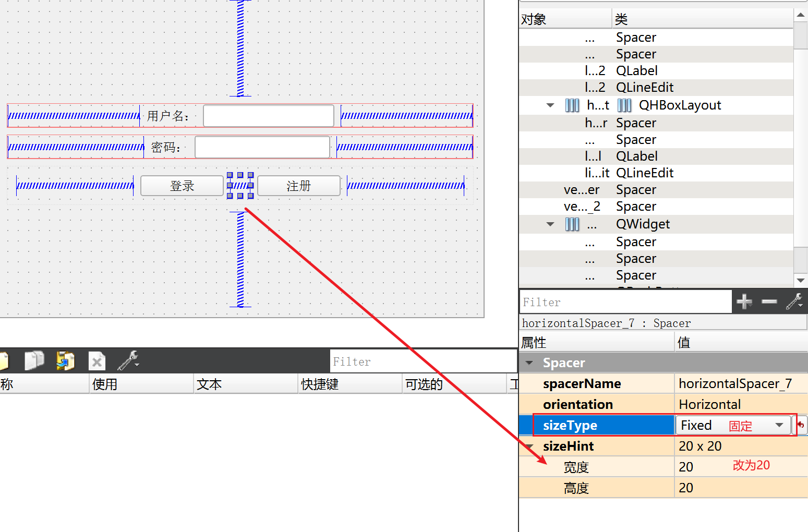Click the Paste action icon in the action editor
The image size is (808, 532).
pyautogui.click(x=66, y=360)
